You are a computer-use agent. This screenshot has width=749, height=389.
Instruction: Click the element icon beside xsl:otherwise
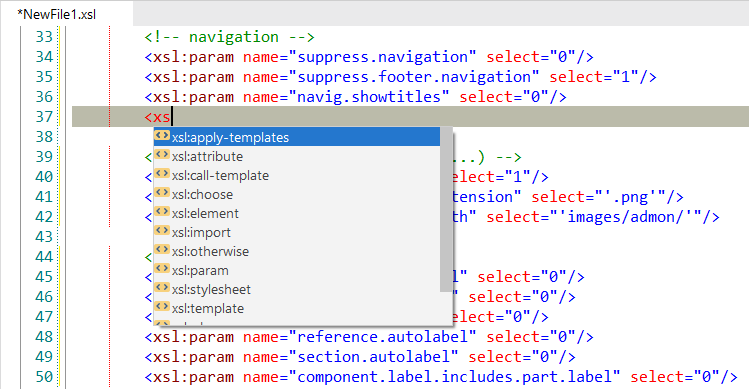pyautogui.click(x=162, y=250)
